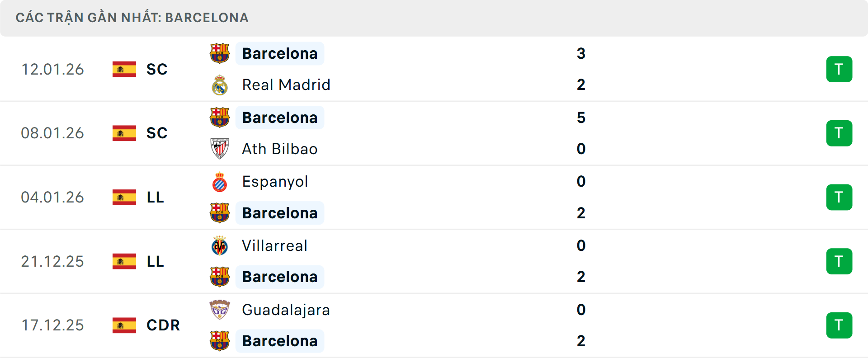Screen dimensions: 868x358
Task: Click the Barcelona crest in the Guadalajara match
Action: [x=220, y=341]
